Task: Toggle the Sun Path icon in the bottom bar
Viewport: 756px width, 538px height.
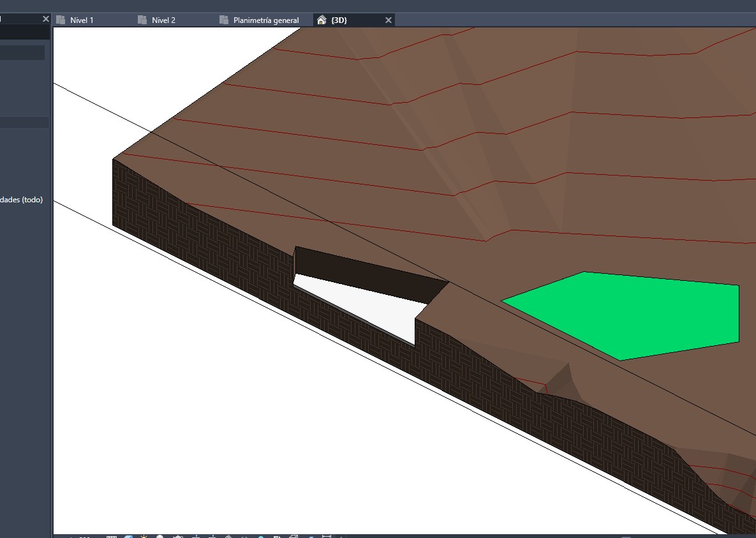Action: [144, 537]
